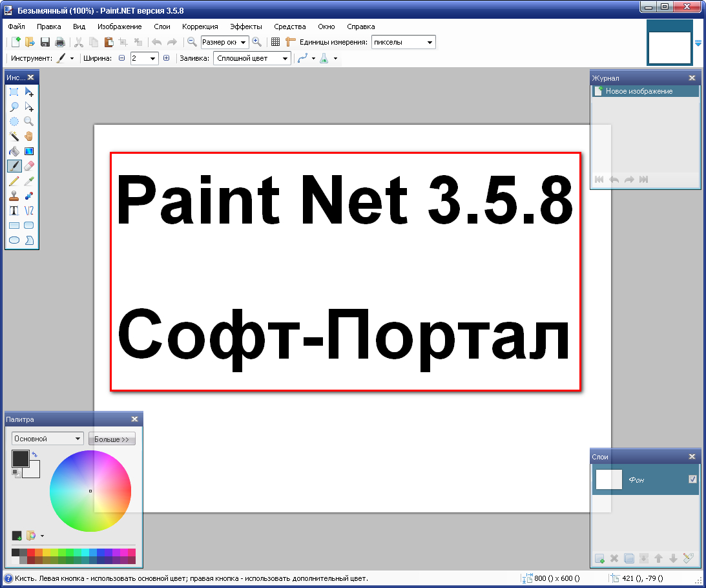The width and height of the screenshot is (706, 588).
Task: Open the Ширина brush width dropdown
Action: point(152,58)
